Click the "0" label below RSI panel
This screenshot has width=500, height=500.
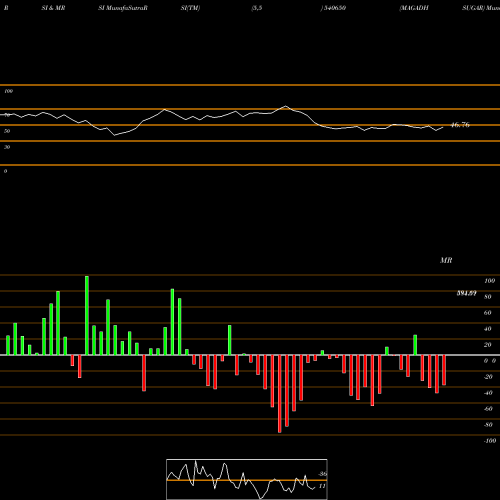tap(5, 171)
